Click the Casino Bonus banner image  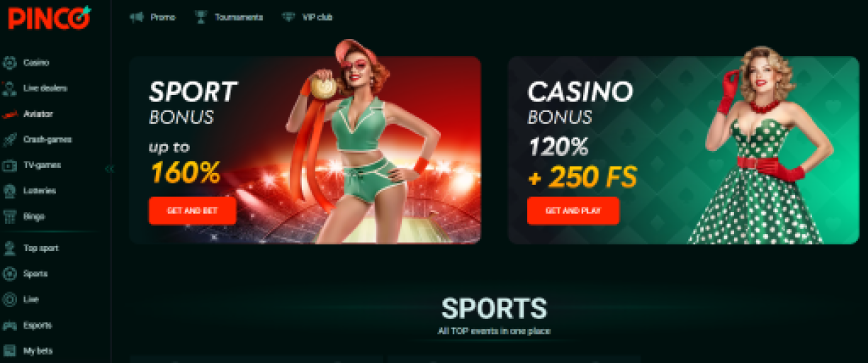click(x=683, y=150)
